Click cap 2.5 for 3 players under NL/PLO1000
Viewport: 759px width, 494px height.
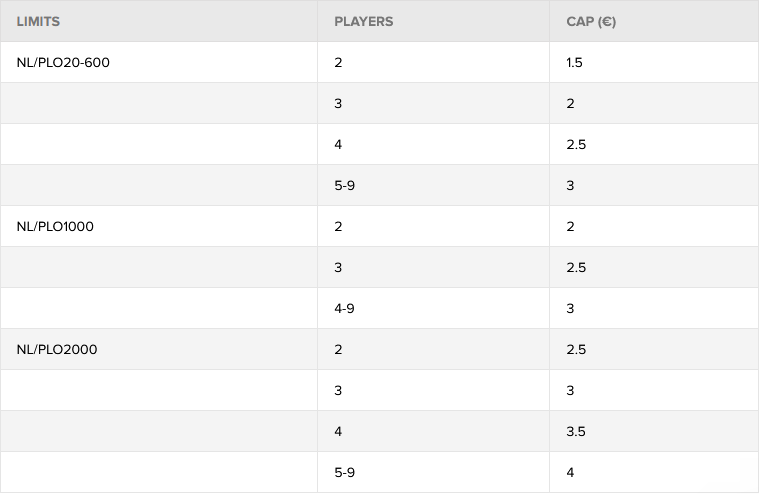[x=576, y=267]
